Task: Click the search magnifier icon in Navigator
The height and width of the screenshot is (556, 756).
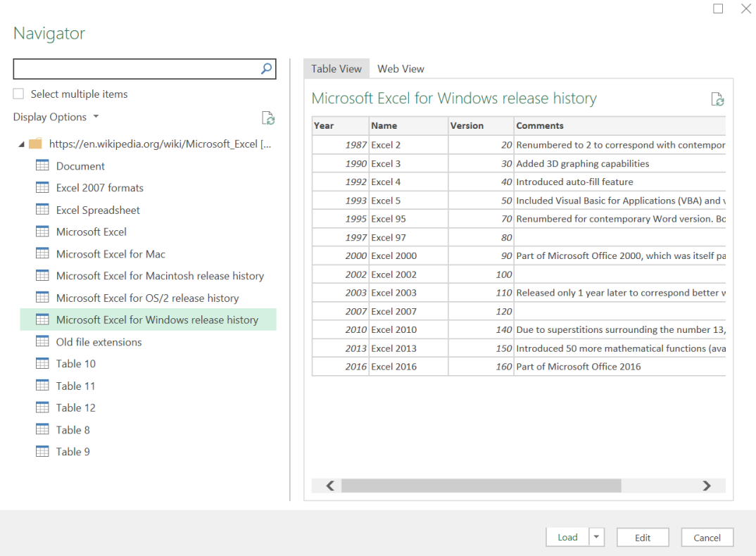Action: [x=266, y=69]
